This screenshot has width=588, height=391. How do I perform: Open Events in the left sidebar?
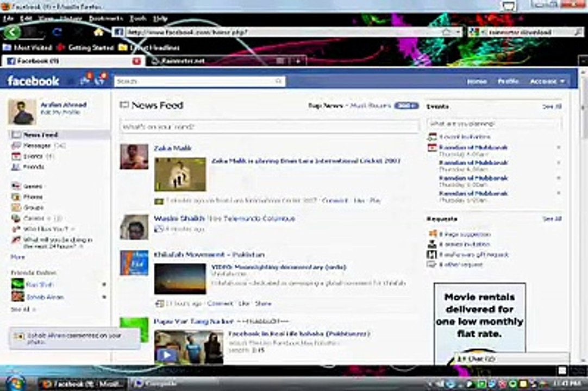pyautogui.click(x=33, y=156)
